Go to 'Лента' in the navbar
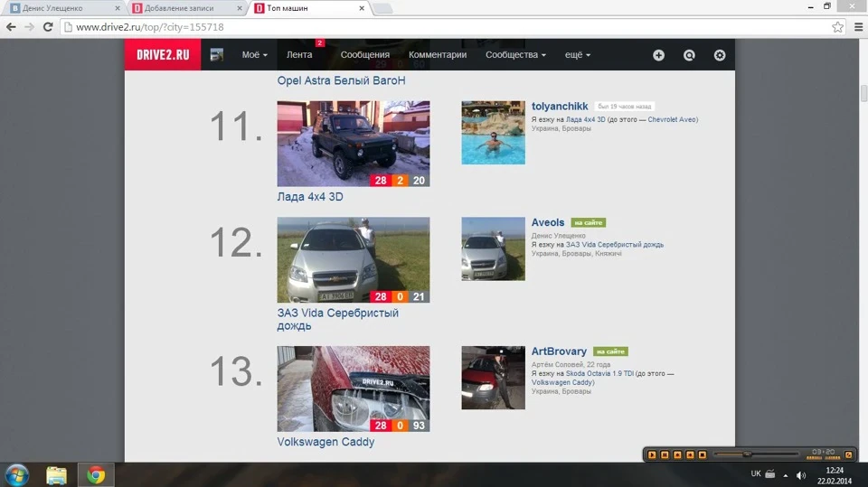This screenshot has width=868, height=487. (x=299, y=55)
